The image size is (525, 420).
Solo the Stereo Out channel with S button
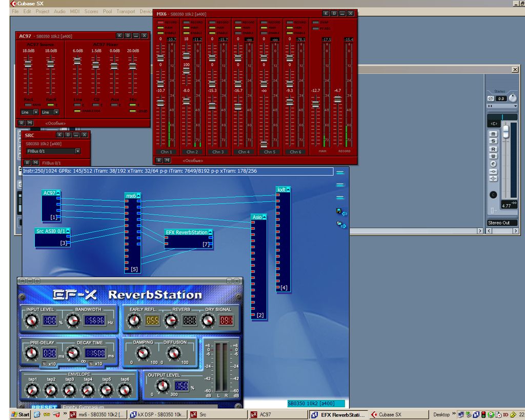pos(493,142)
